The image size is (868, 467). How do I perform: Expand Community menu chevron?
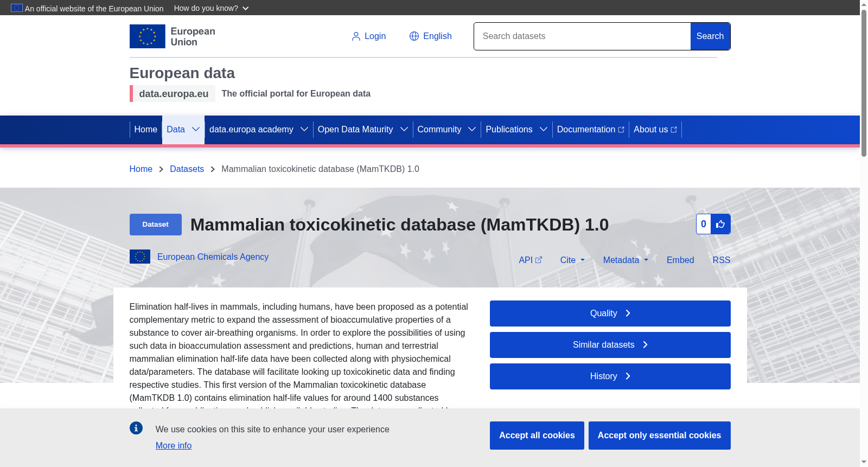(x=472, y=129)
